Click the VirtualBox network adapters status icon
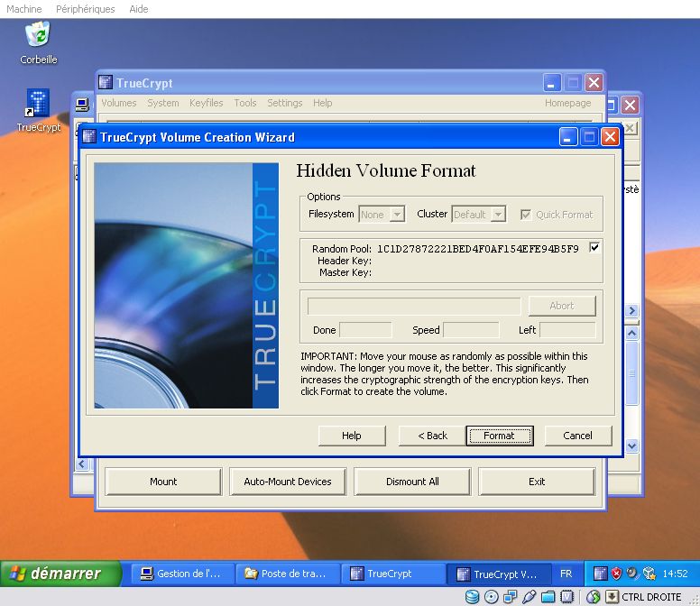This screenshot has width=700, height=606. point(510,597)
